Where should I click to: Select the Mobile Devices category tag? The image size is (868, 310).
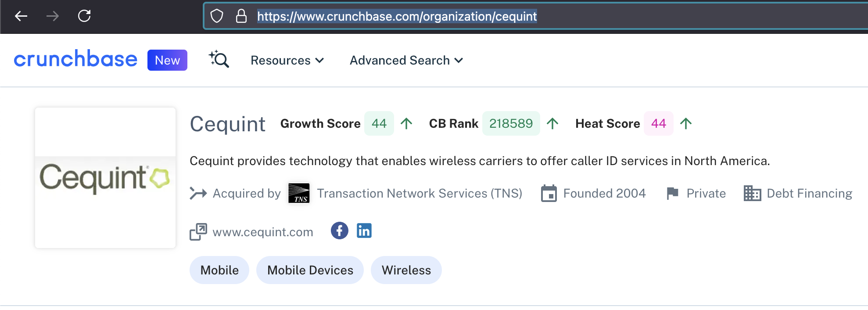point(310,270)
